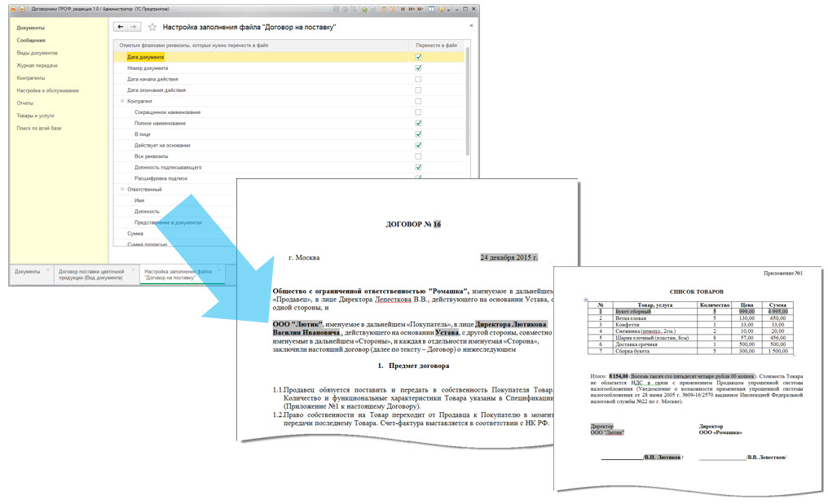This screenshot has width=828, height=504.
Task: Close the Договор поставки цветочной продукции tab
Action: pyautogui.click(x=133, y=270)
